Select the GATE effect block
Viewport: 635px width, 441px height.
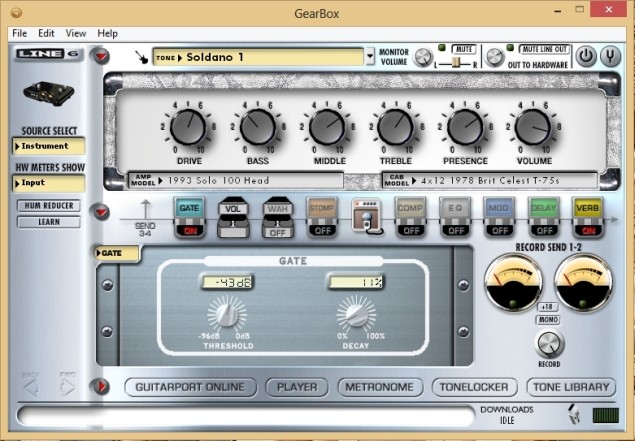pos(189,208)
